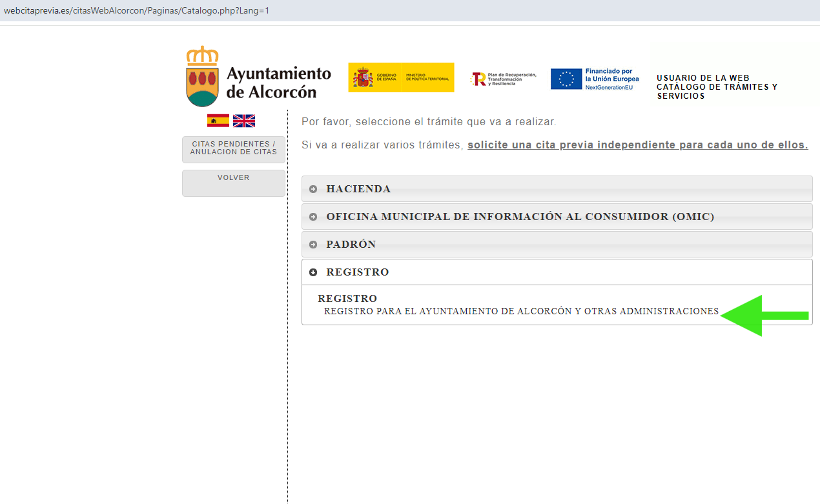Open the underlined cita previa independiente link

(x=637, y=145)
